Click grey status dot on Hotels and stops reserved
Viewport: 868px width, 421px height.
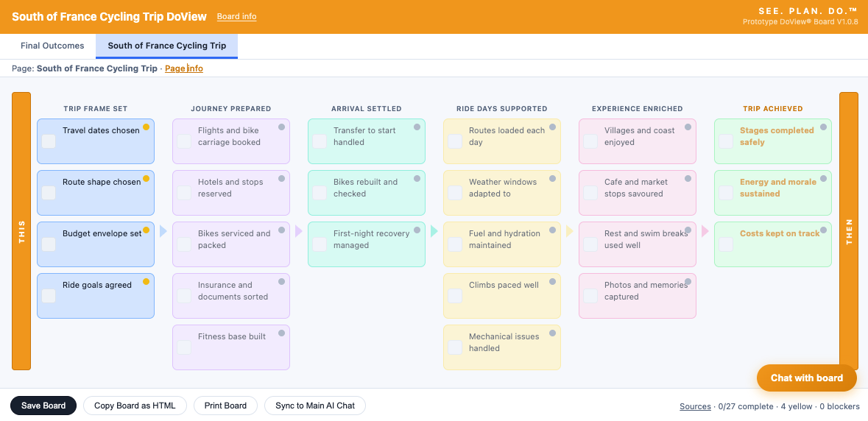pyautogui.click(x=282, y=178)
